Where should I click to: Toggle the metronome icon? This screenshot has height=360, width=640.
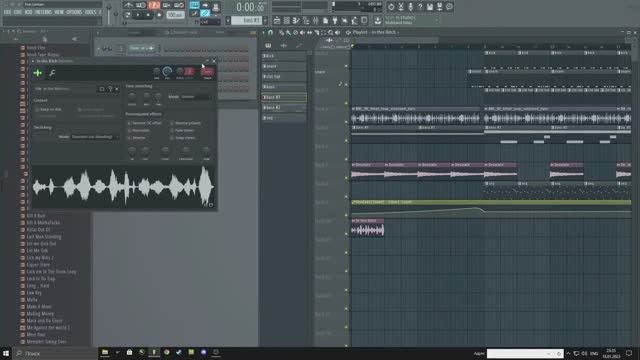coord(129,5)
